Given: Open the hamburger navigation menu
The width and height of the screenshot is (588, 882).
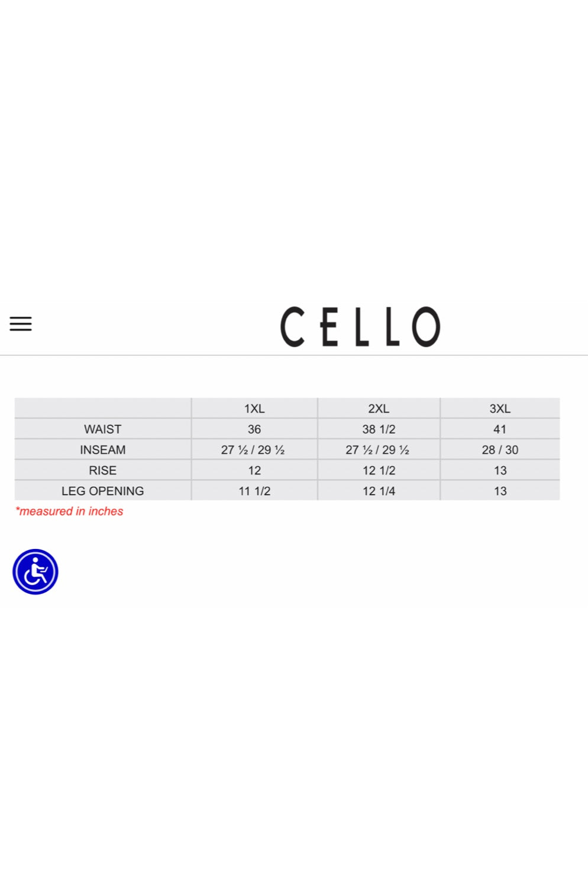Looking at the screenshot, I should [21, 324].
